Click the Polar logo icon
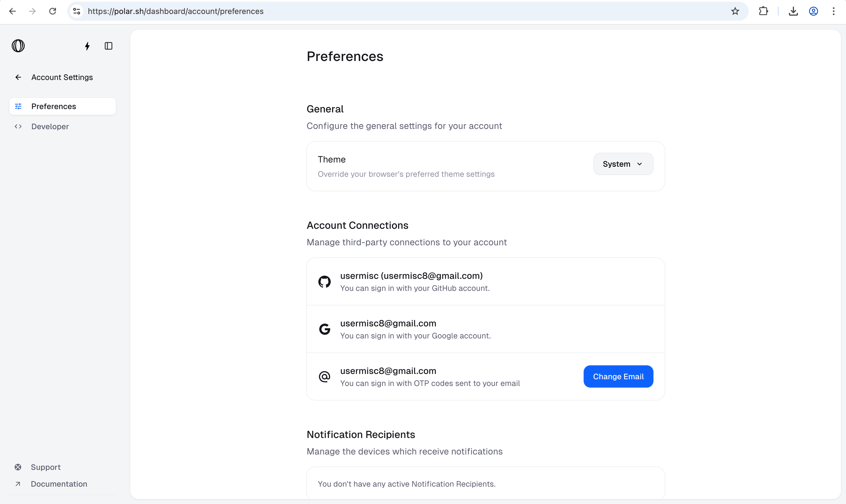 pos(18,46)
